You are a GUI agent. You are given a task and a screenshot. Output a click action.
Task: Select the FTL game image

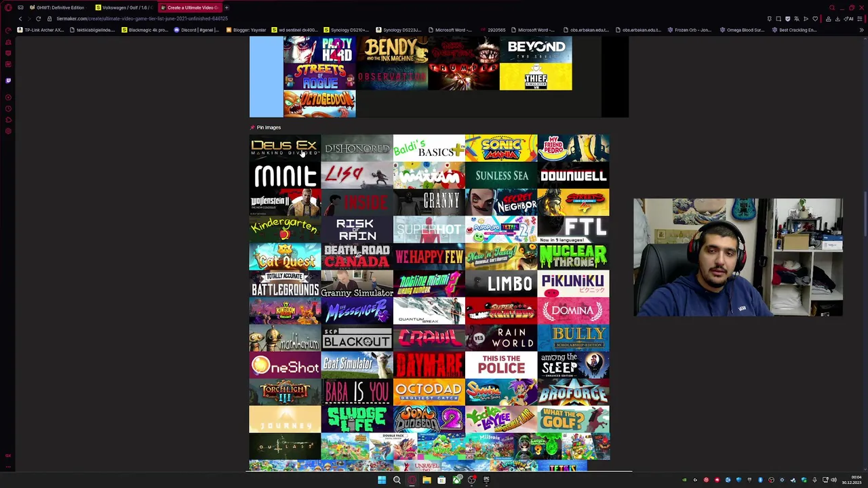click(x=573, y=229)
